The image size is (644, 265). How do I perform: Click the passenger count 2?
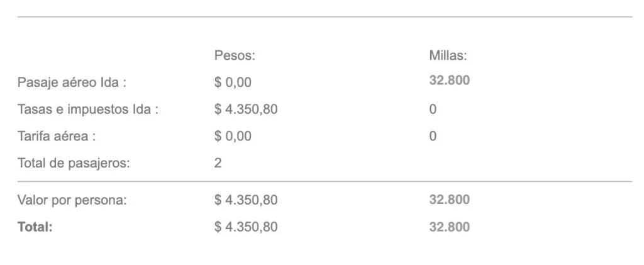(218, 164)
